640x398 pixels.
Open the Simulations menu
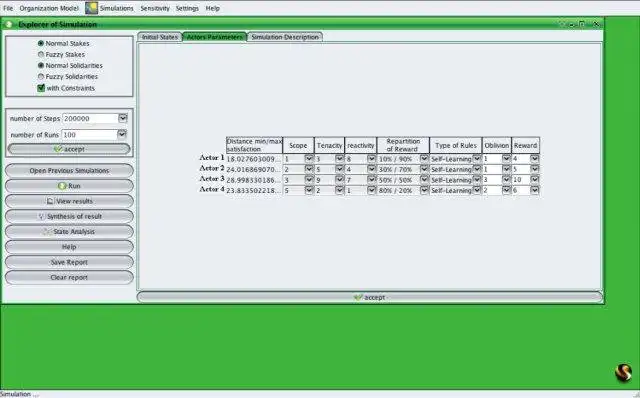116,8
